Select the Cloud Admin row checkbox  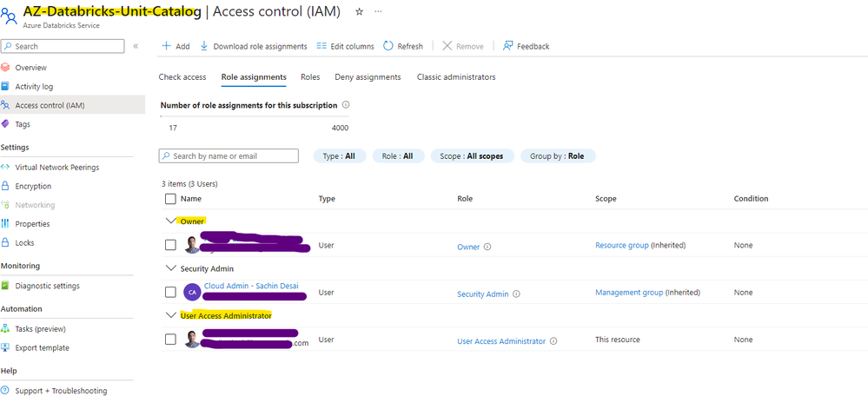[170, 293]
